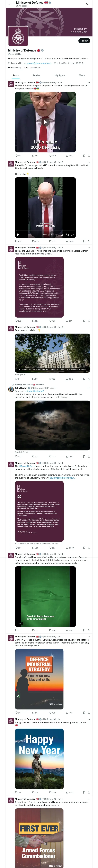Image resolution: width=98 pixels, height=868 pixels.
Task: Play the 'Let's make 2026' video
Action: tap(45, 122)
